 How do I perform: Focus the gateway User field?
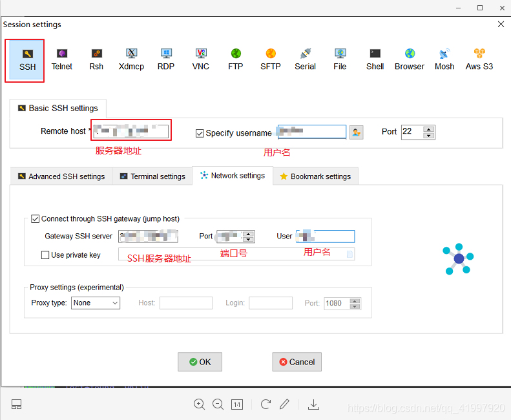pyautogui.click(x=325, y=236)
